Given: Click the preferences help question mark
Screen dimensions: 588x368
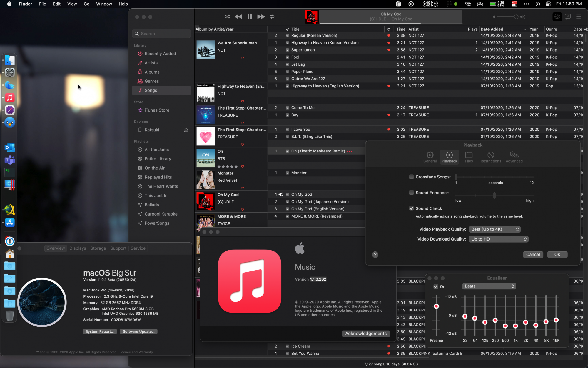Looking at the screenshot, I should point(375,255).
